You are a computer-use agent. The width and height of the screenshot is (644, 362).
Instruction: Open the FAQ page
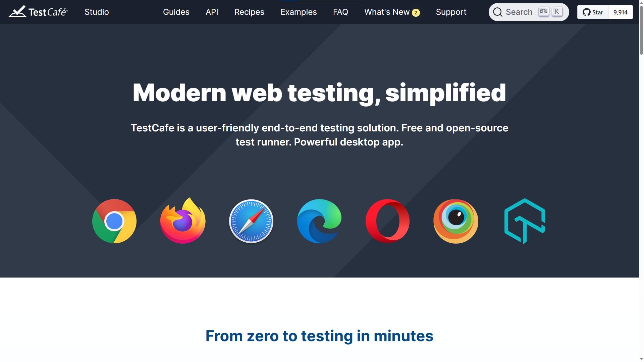click(x=340, y=12)
